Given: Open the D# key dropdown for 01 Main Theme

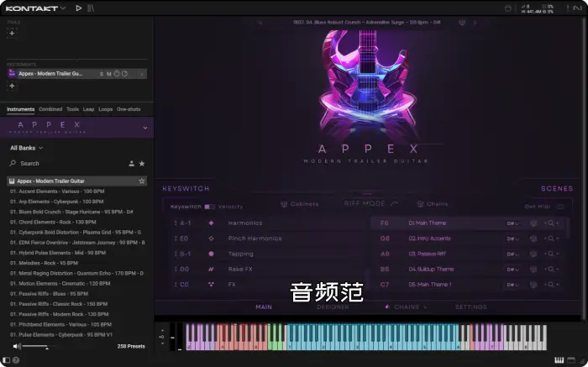Looking at the screenshot, I should pos(512,223).
